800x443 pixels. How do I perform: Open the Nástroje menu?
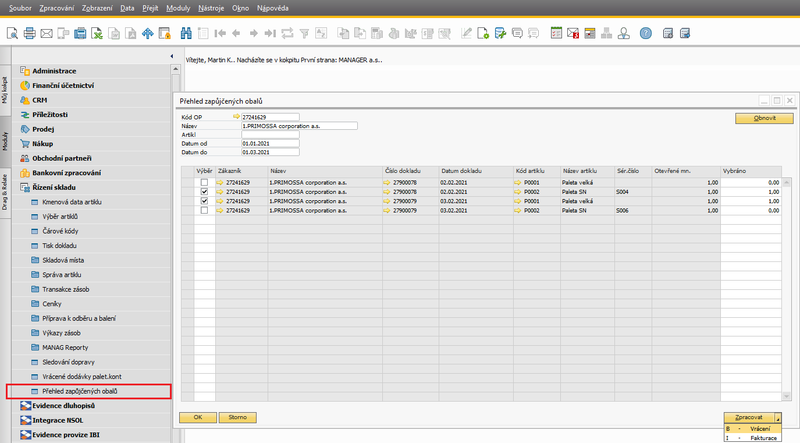(x=211, y=8)
